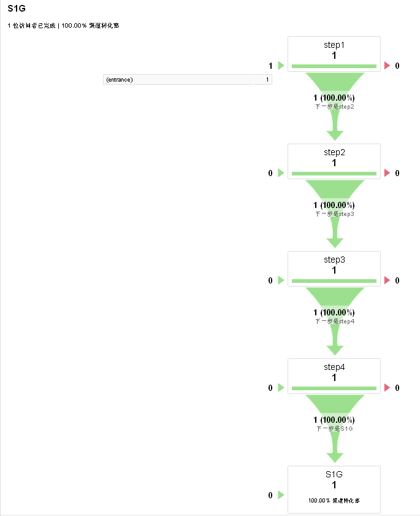Select the step4 funnel box
The height and width of the screenshot is (516, 420).
coord(334,372)
